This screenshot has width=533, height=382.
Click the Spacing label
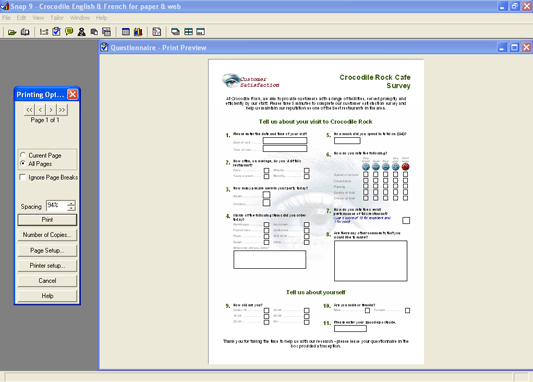pyautogui.click(x=31, y=207)
